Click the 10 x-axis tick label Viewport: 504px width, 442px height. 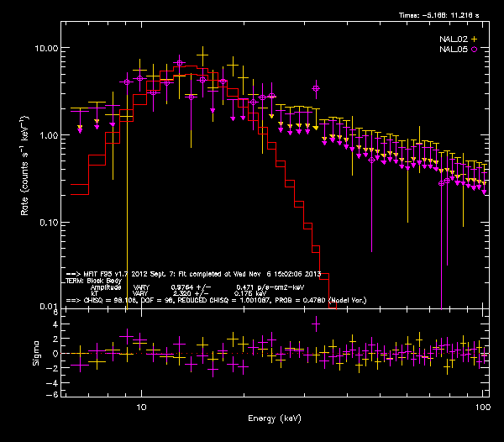[x=142, y=405]
